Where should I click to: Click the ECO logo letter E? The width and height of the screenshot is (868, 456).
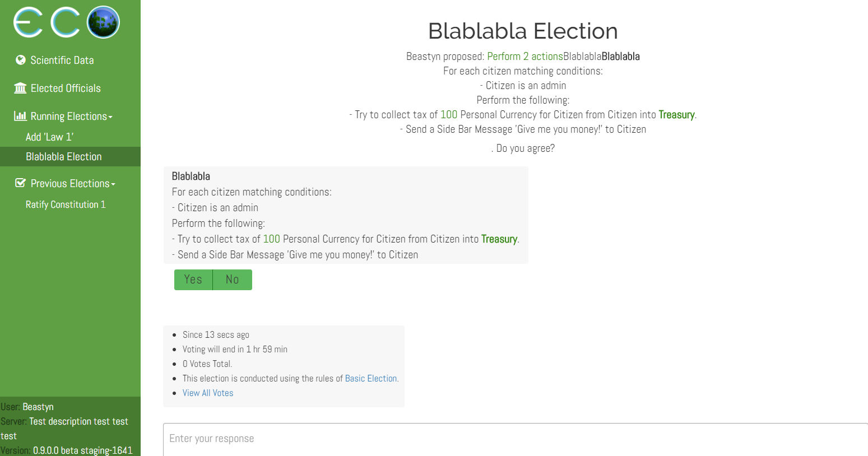28,23
